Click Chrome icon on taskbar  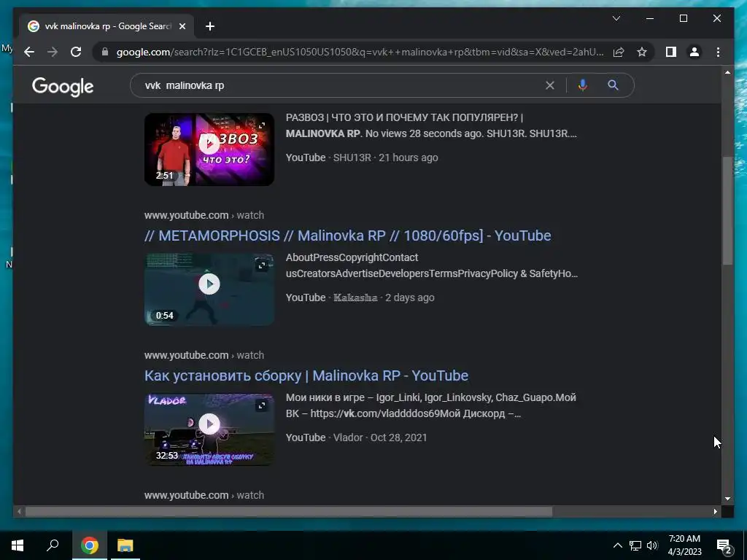(89, 545)
